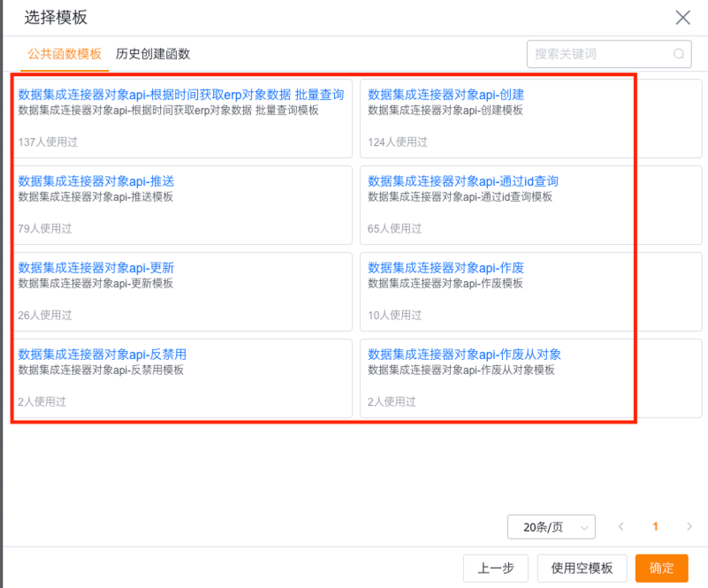The width and height of the screenshot is (708, 588).
Task: Open template 根据时间获取erp对象数据 批量查询
Action: (x=181, y=95)
